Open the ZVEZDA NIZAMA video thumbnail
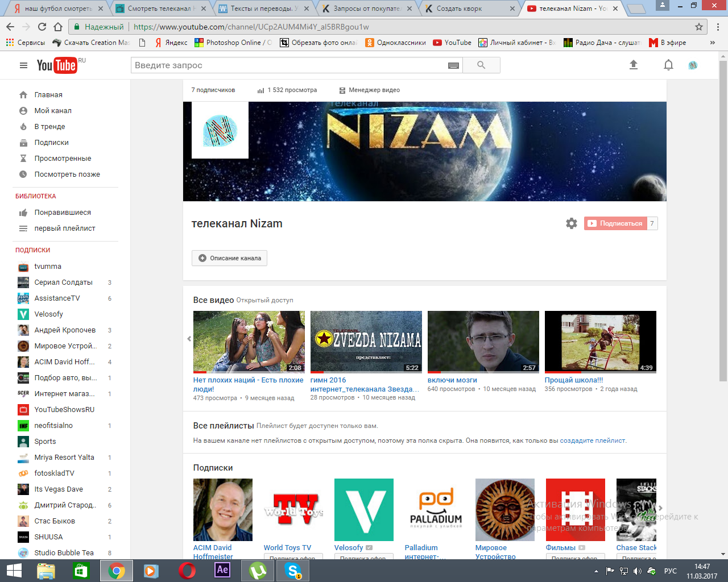The height and width of the screenshot is (582, 728). pos(366,342)
